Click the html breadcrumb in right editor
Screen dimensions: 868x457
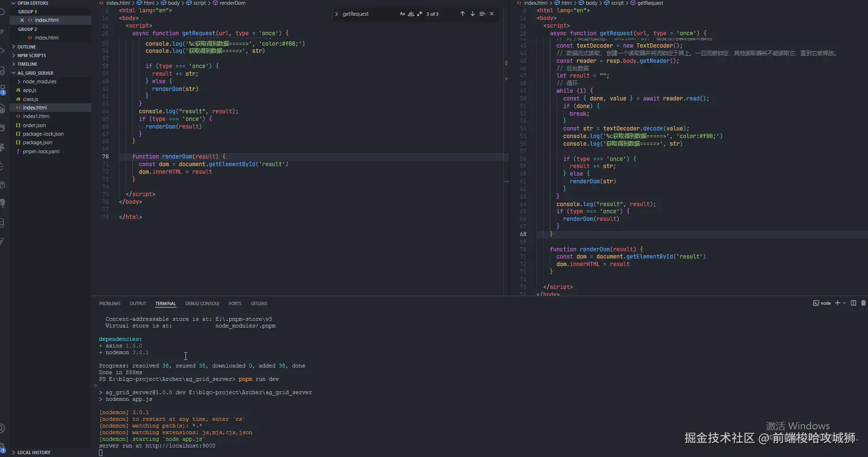click(x=563, y=3)
